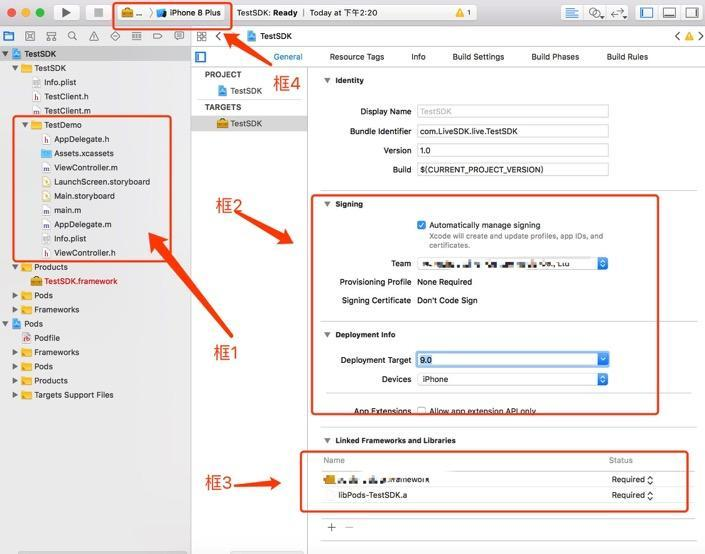Go back in editor history

[x=219, y=36]
